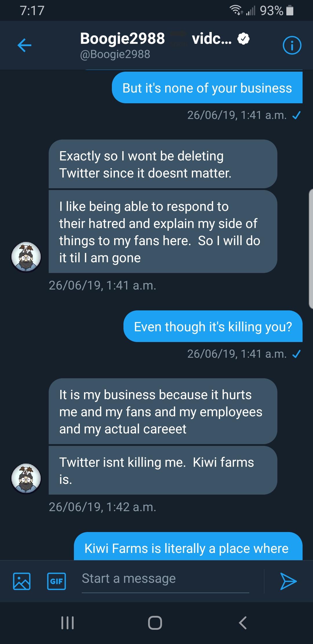Tap the 'Kiwi Farms is literally a place' bubble
This screenshot has height=644, width=313.
(x=188, y=546)
